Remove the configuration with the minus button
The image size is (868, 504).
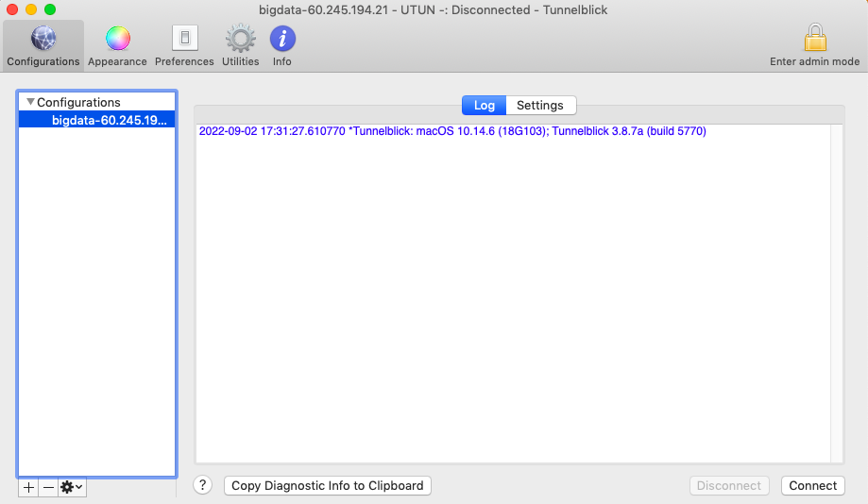point(49,487)
